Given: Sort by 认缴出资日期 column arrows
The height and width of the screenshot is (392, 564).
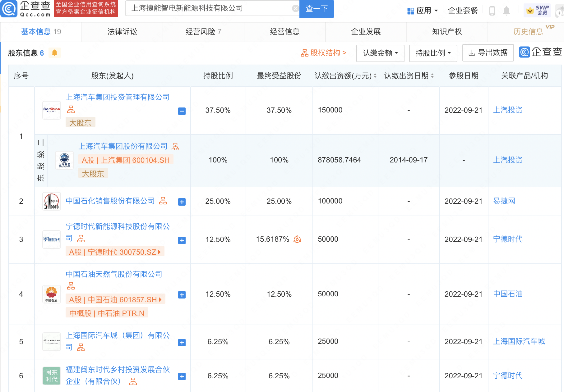Looking at the screenshot, I should 432,76.
